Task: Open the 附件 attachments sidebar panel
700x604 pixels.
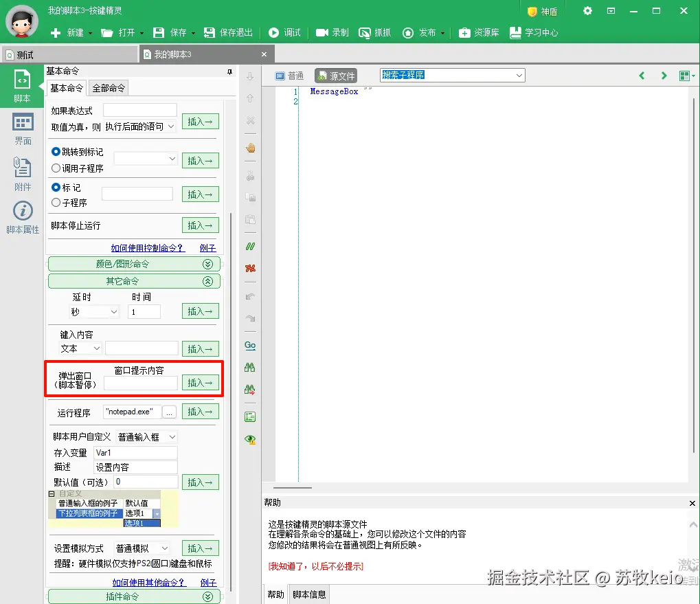Action: click(22, 174)
